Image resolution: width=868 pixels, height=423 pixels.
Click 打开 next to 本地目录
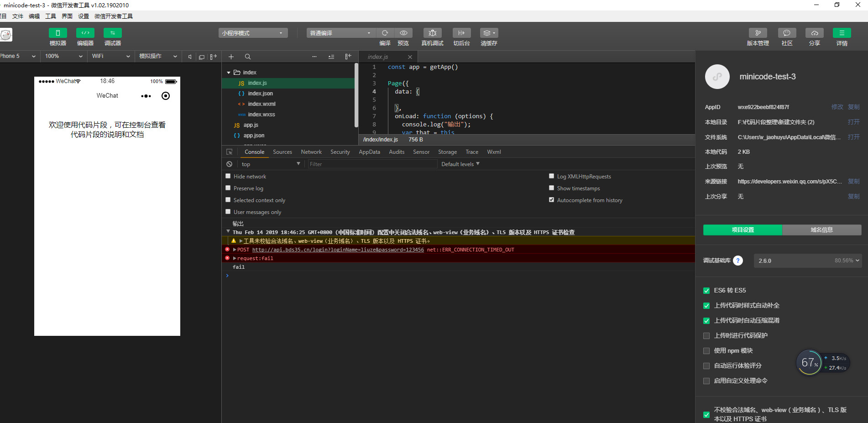pos(853,122)
